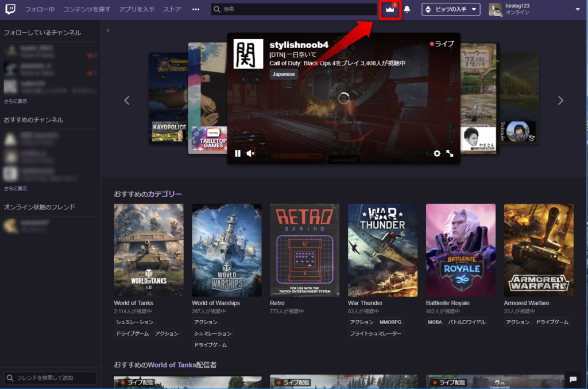This screenshot has width=588, height=389.
Task: Pause the featured stream
Action: 238,153
